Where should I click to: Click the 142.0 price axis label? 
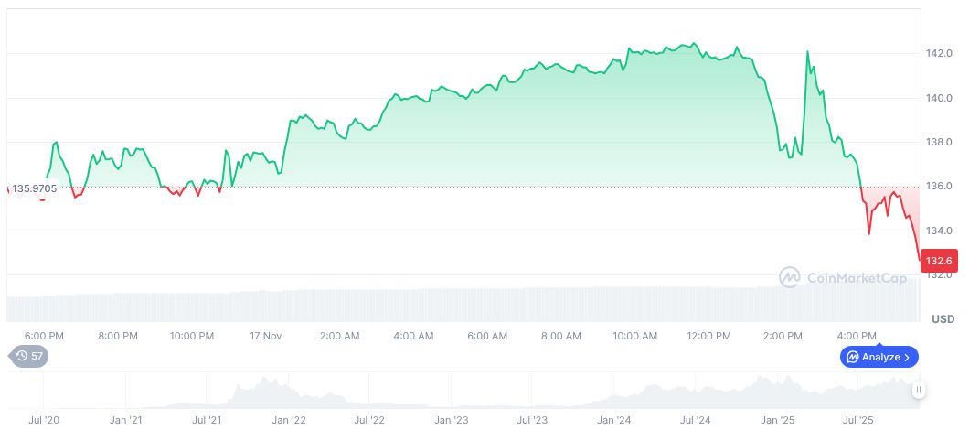pyautogui.click(x=939, y=54)
